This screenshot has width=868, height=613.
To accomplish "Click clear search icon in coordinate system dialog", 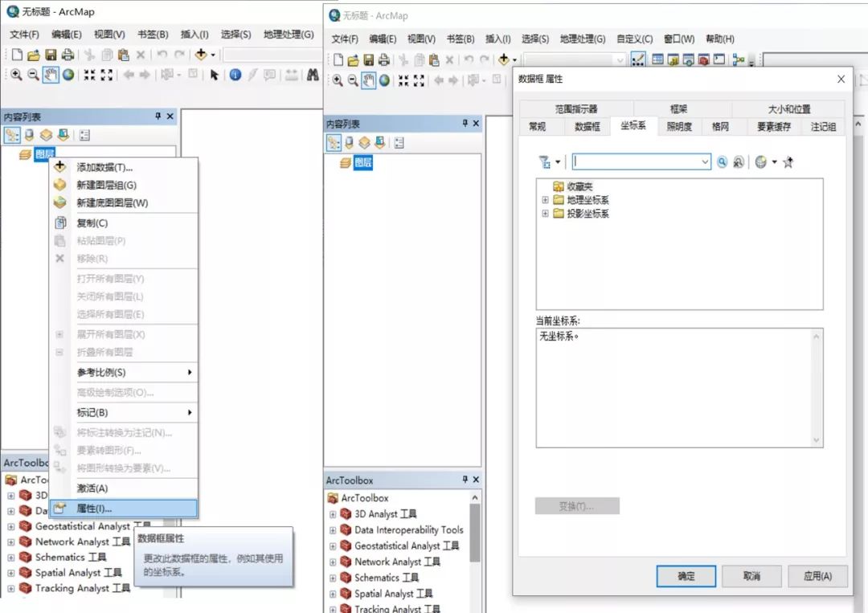I will (739, 161).
